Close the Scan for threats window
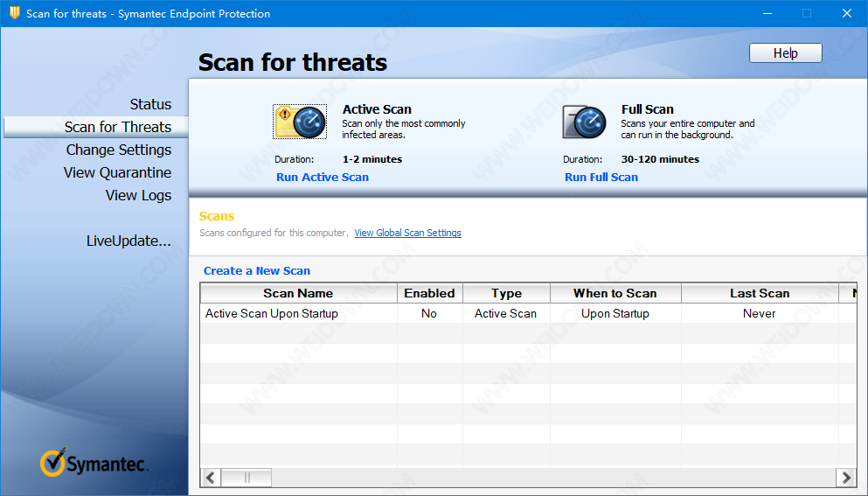 coord(847,13)
